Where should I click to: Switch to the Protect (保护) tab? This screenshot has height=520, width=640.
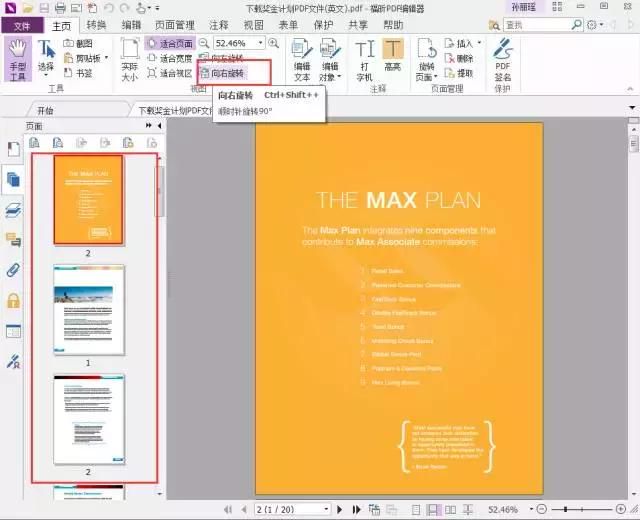[323, 25]
